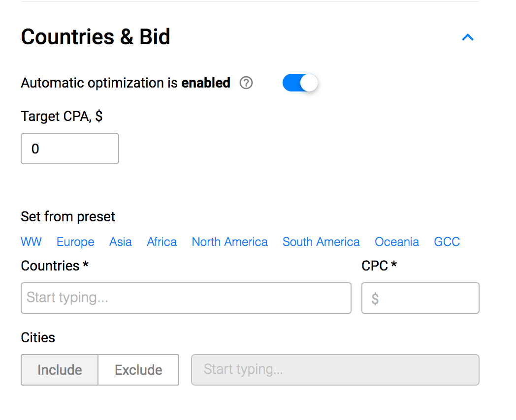This screenshot has width=516, height=420.
Task: Apply the North America preset
Action: click(x=229, y=242)
